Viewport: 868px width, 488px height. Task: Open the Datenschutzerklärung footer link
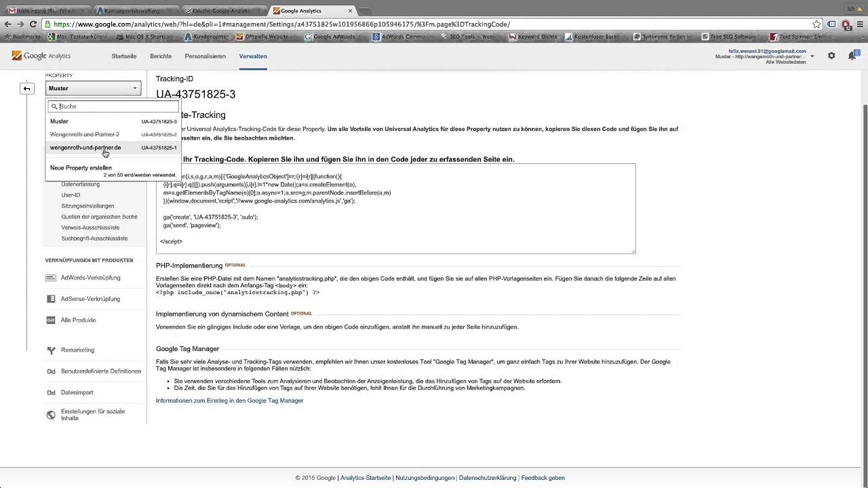pyautogui.click(x=488, y=478)
